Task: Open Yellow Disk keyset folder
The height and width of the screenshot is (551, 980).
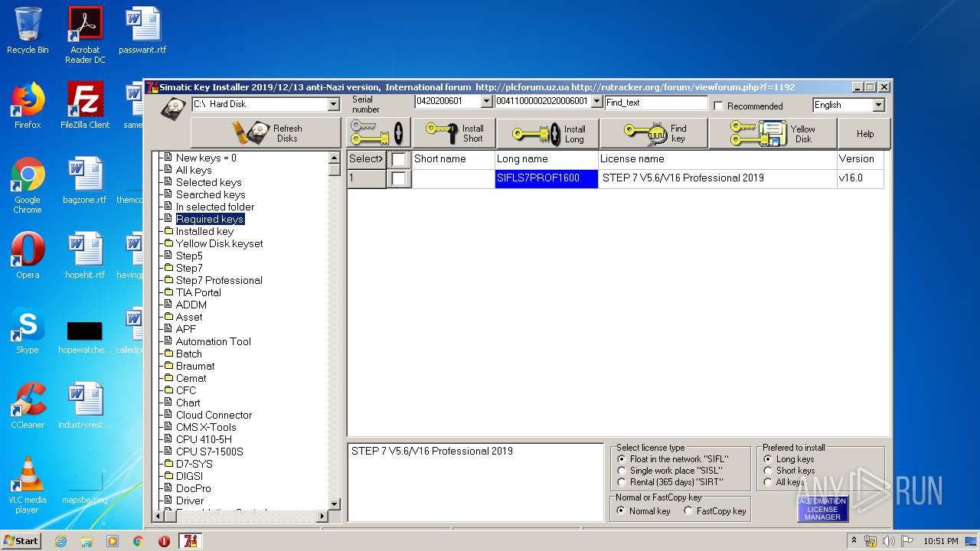Action: (x=219, y=243)
